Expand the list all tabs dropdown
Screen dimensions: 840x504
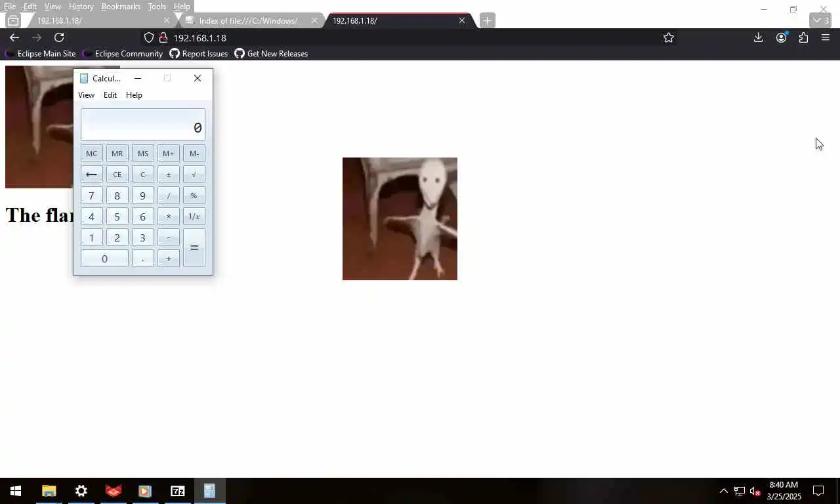pyautogui.click(x=820, y=20)
